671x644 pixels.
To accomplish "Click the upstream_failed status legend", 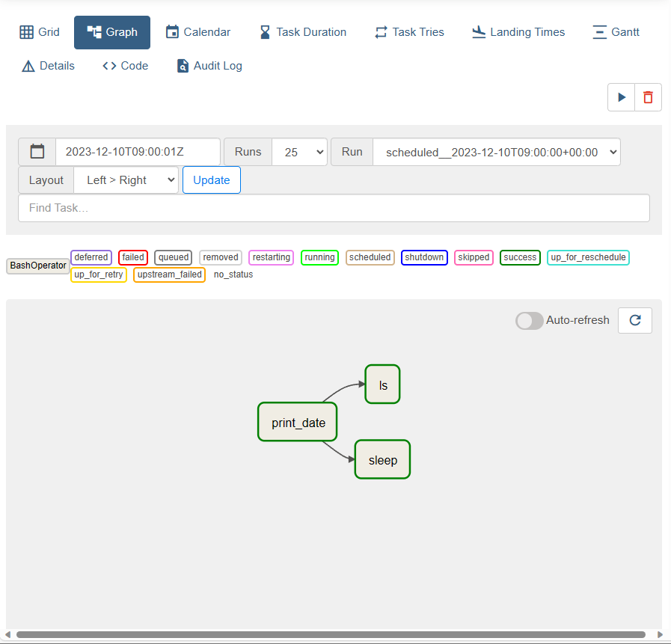I will [x=170, y=275].
